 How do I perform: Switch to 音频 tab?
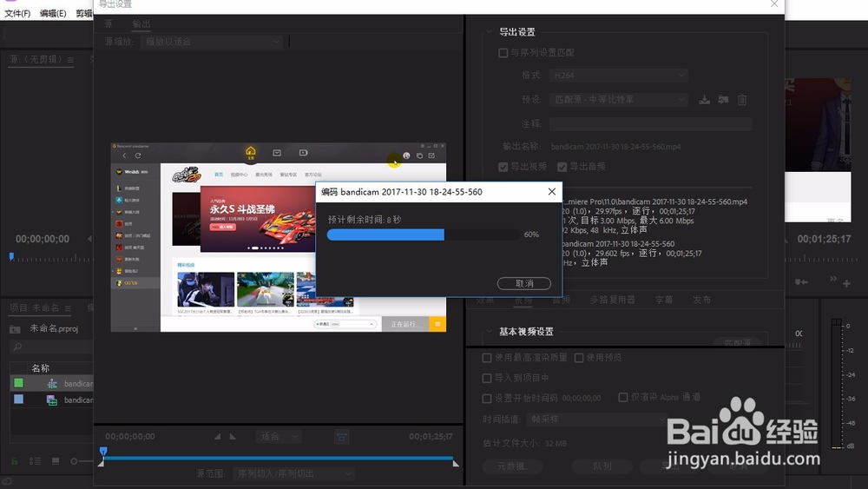(561, 300)
